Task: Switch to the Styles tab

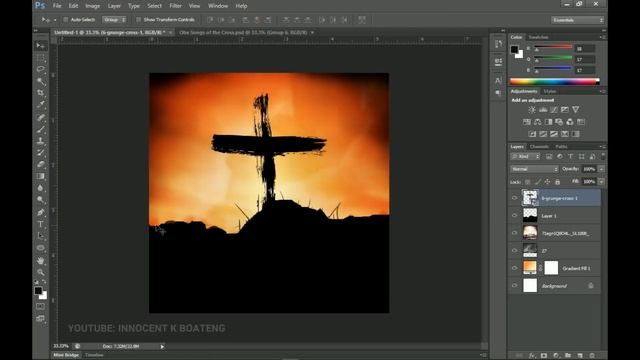Action: tap(550, 91)
